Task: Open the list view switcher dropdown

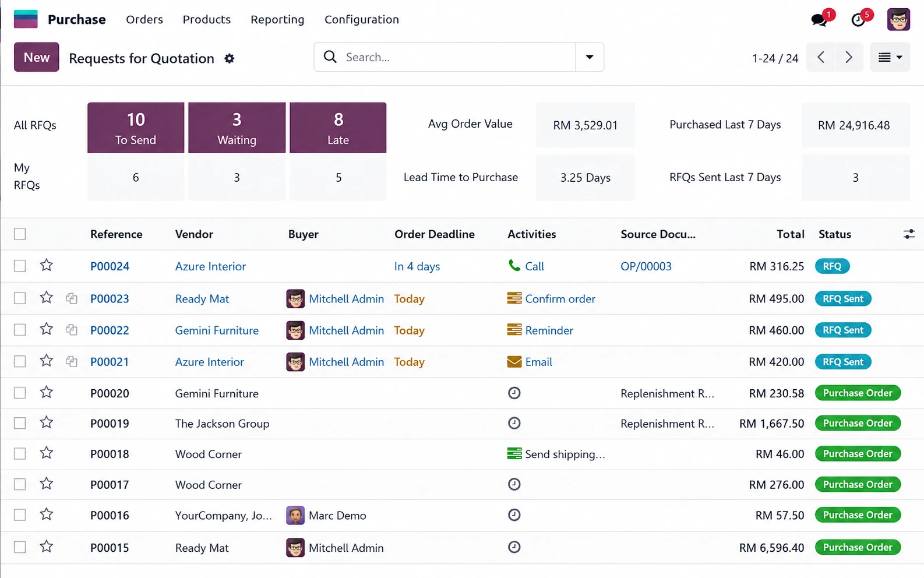Action: click(x=890, y=57)
